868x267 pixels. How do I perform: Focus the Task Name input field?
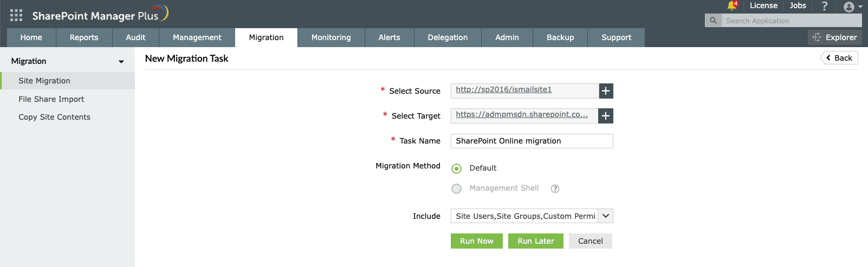coord(532,141)
